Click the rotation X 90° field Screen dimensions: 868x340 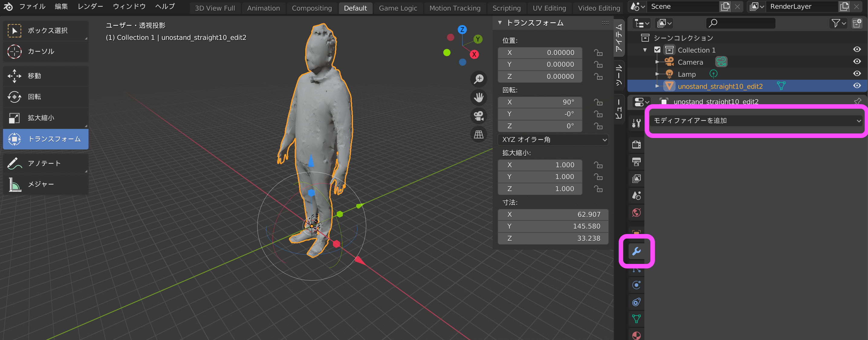pyautogui.click(x=540, y=102)
